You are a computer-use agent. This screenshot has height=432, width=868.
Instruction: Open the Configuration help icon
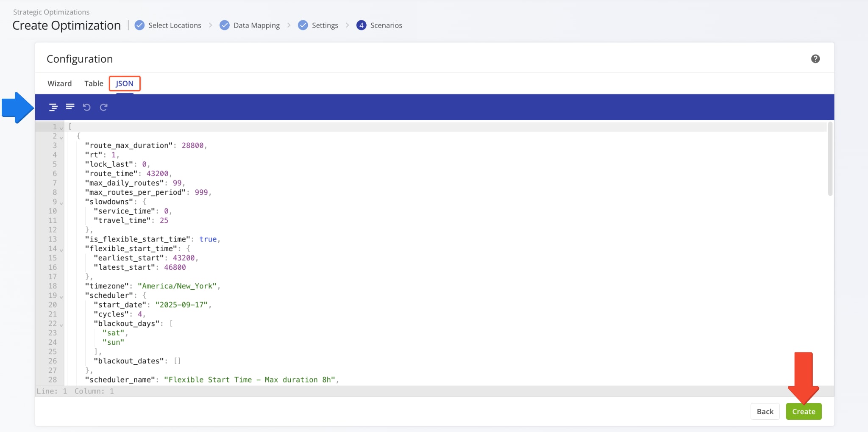[815, 59]
